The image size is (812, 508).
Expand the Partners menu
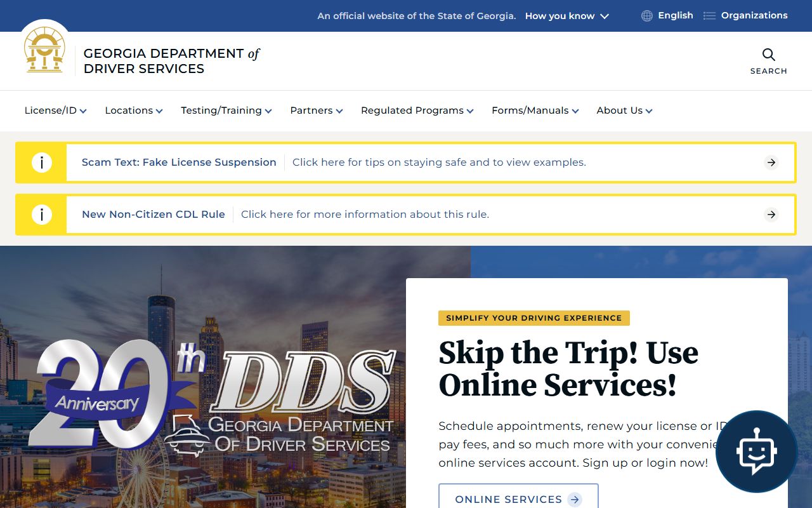(317, 110)
